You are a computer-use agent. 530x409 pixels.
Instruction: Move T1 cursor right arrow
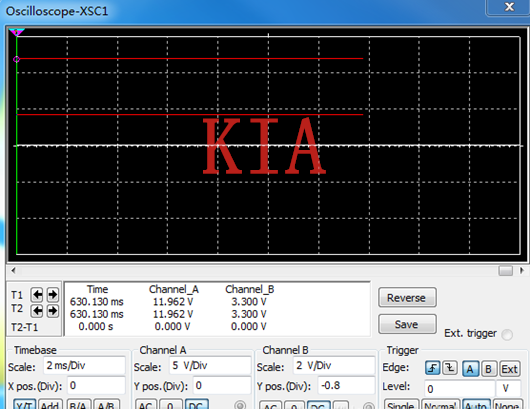point(52,295)
